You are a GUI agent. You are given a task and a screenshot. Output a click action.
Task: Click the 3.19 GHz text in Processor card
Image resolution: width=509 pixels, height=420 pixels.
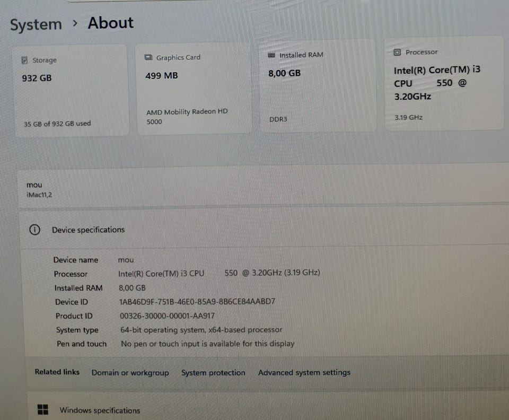(x=408, y=118)
